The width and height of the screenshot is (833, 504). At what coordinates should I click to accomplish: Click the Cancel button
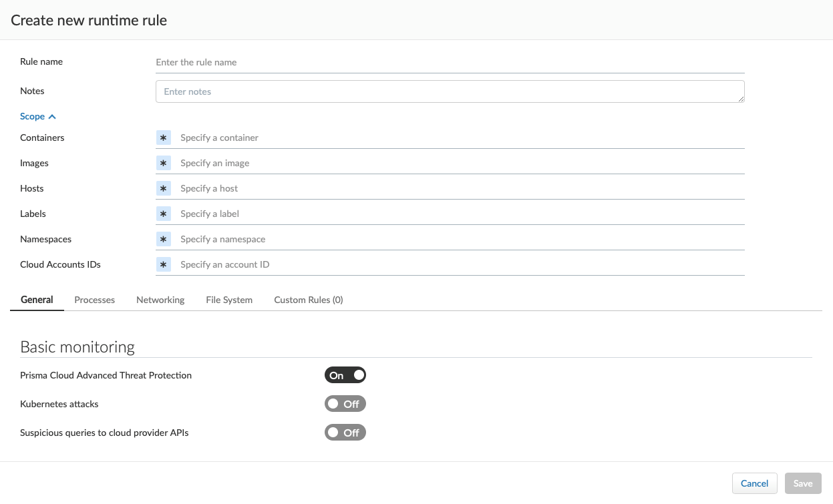(x=755, y=483)
